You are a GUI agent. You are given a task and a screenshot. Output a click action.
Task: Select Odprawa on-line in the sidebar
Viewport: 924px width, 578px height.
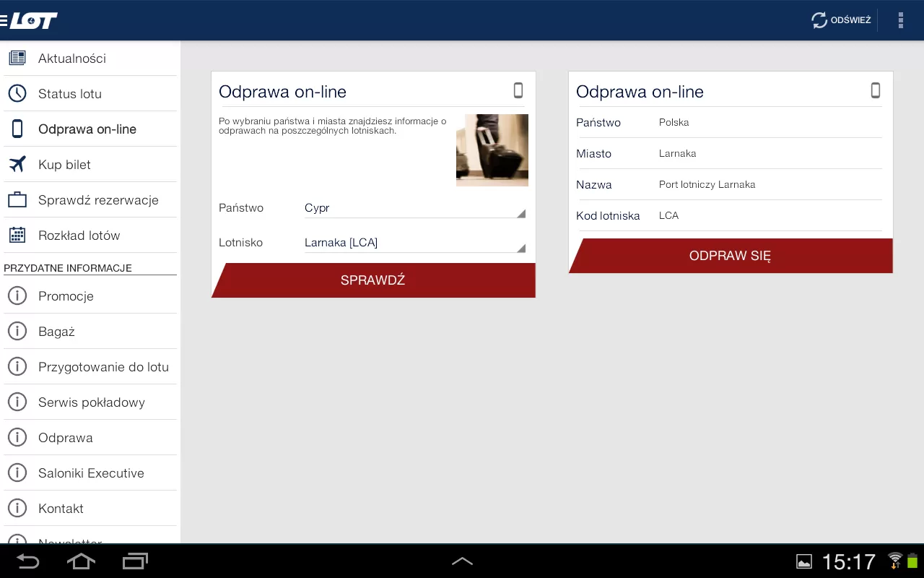pos(87,129)
